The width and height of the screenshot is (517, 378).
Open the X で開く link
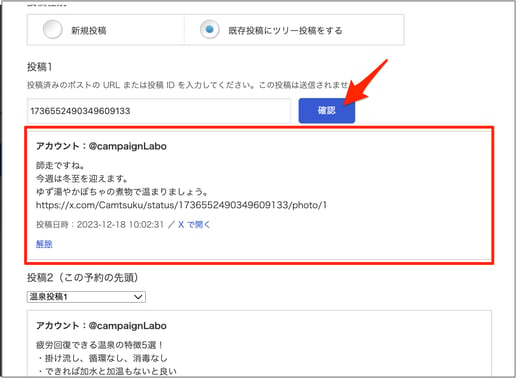pyautogui.click(x=194, y=225)
